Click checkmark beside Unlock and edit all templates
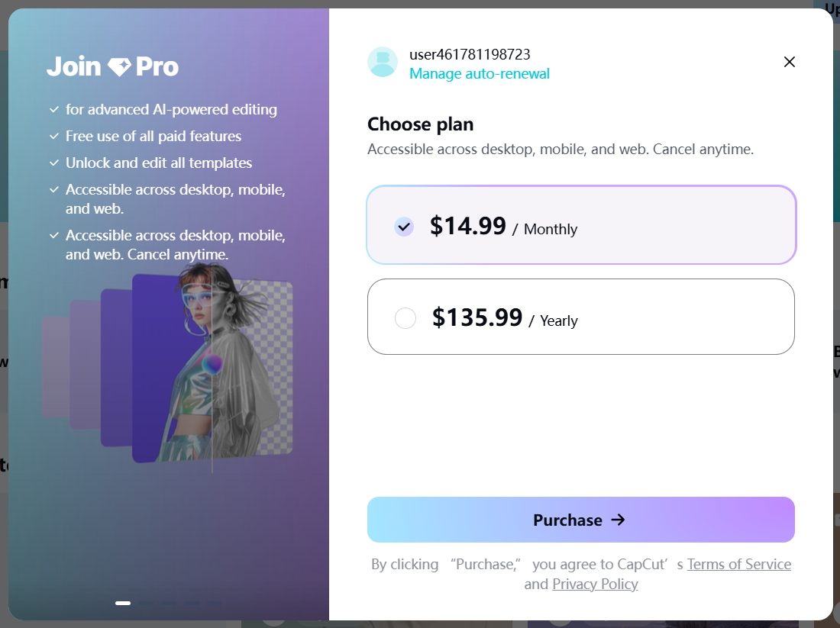 54,163
